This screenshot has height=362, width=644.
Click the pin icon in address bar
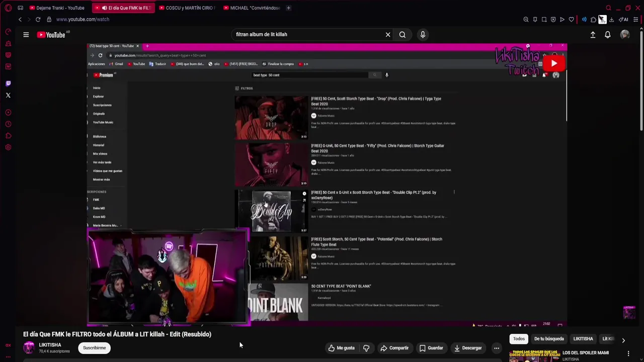pyautogui.click(x=535, y=20)
